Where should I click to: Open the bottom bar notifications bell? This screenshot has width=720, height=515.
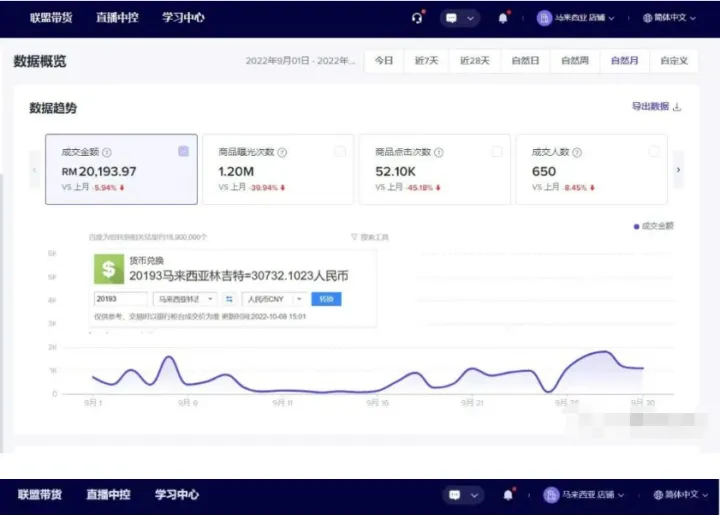[508, 495]
